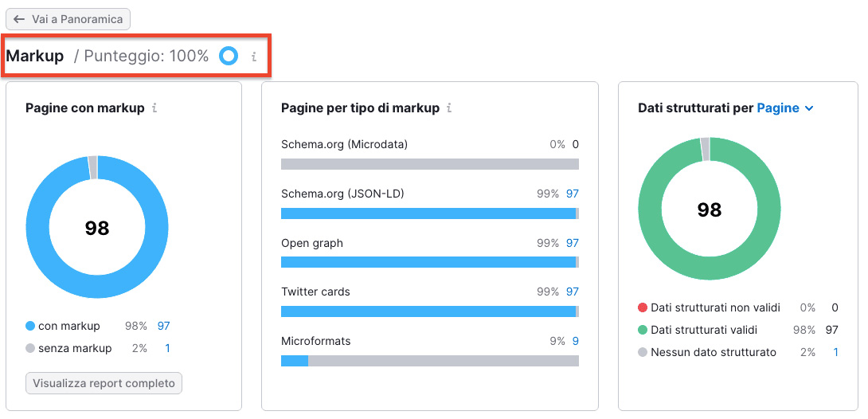The image size is (868, 419).
Task: Click green dot for Dati strutturati validi
Action: [643, 330]
